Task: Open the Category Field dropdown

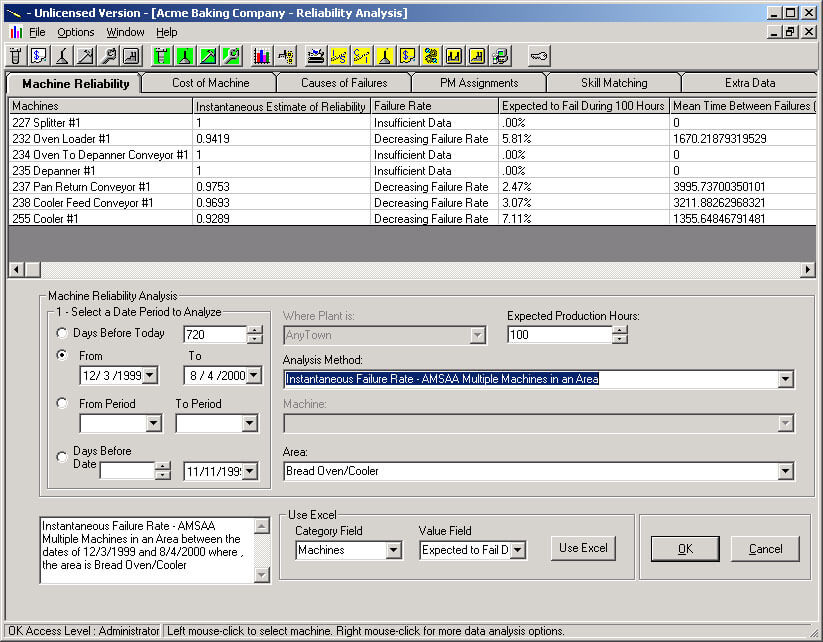Action: pyautogui.click(x=393, y=550)
